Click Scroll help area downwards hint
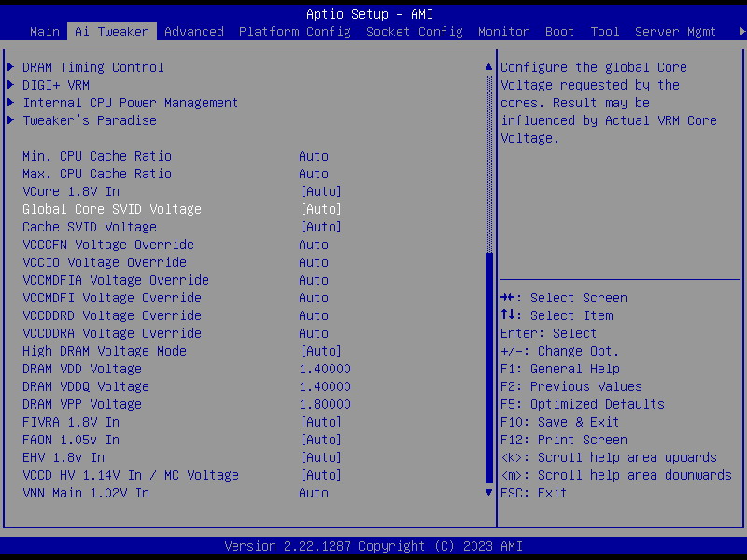 616,475
